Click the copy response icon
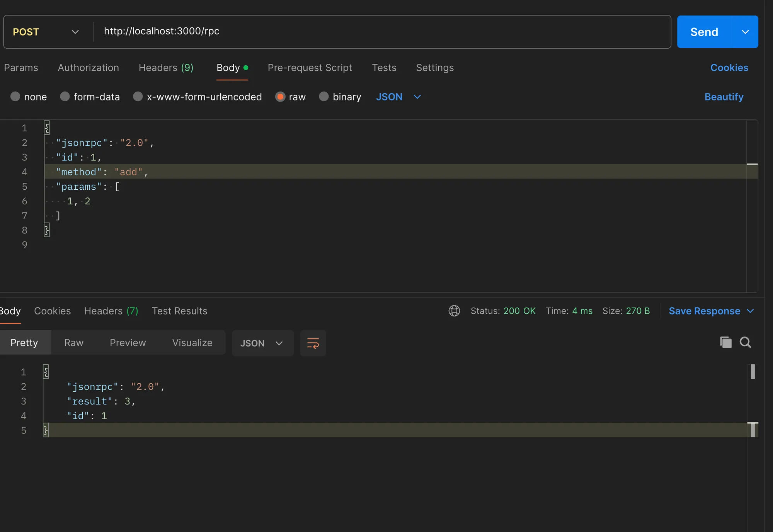 725,342
